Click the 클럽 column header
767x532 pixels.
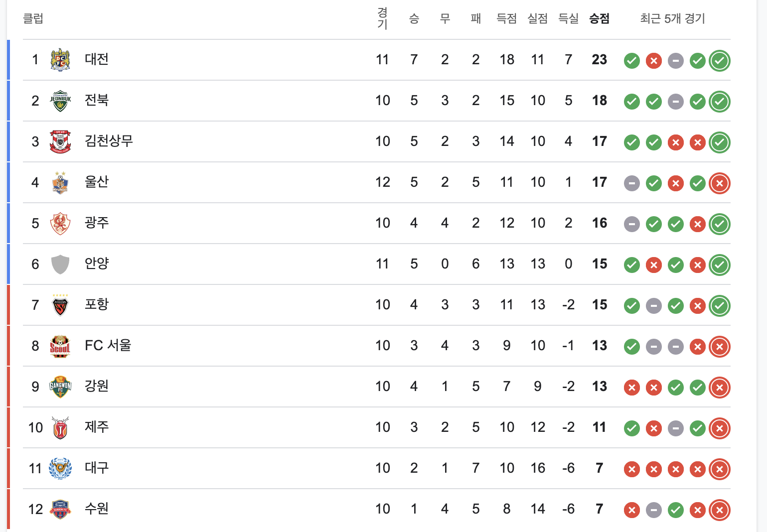click(33, 19)
